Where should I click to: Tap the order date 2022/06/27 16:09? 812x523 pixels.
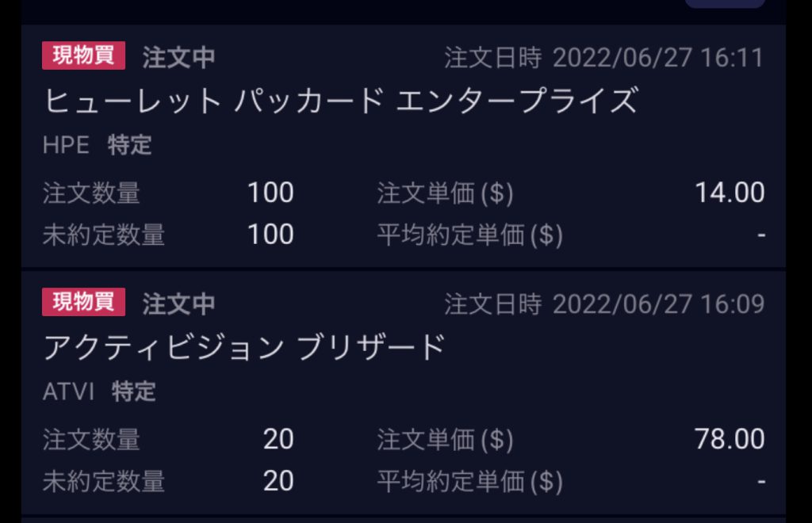point(657,303)
